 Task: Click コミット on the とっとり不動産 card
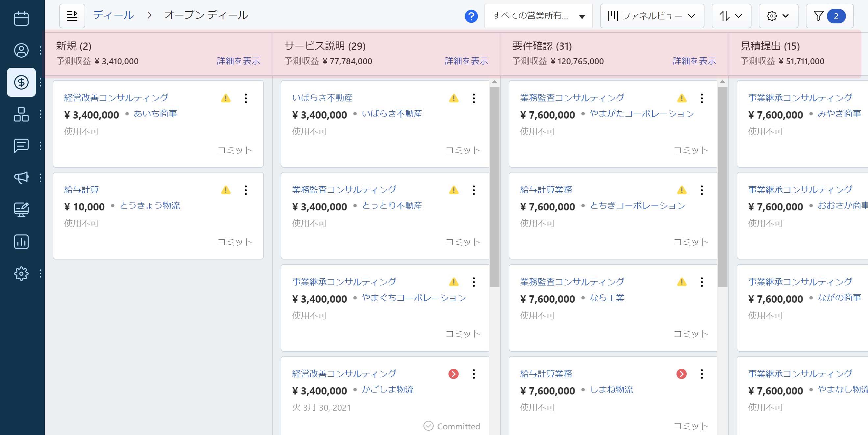[x=463, y=242]
